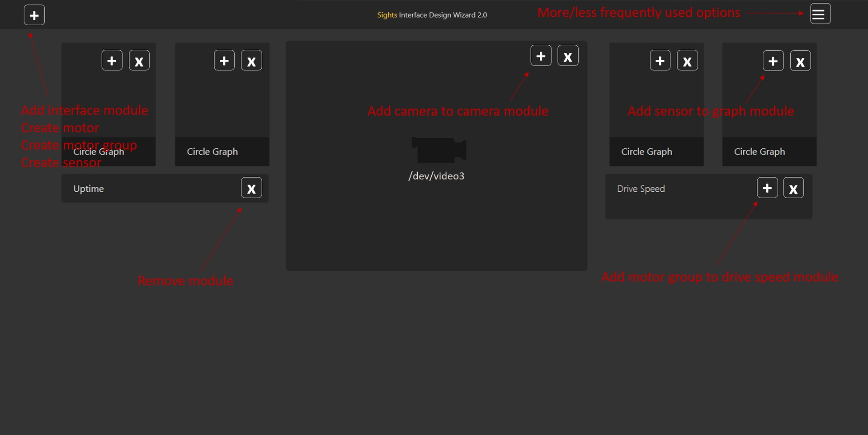Add a sensor to the rightmost Circle Graph
The image size is (868, 435).
tap(773, 60)
